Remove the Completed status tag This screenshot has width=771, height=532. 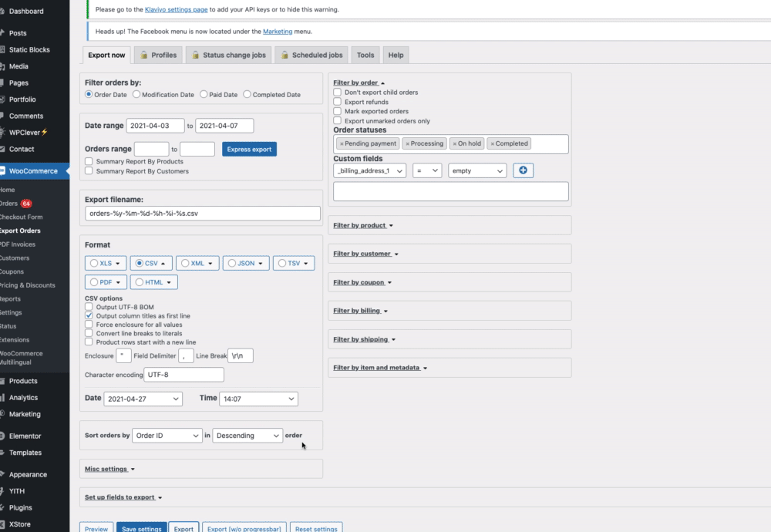coord(492,143)
